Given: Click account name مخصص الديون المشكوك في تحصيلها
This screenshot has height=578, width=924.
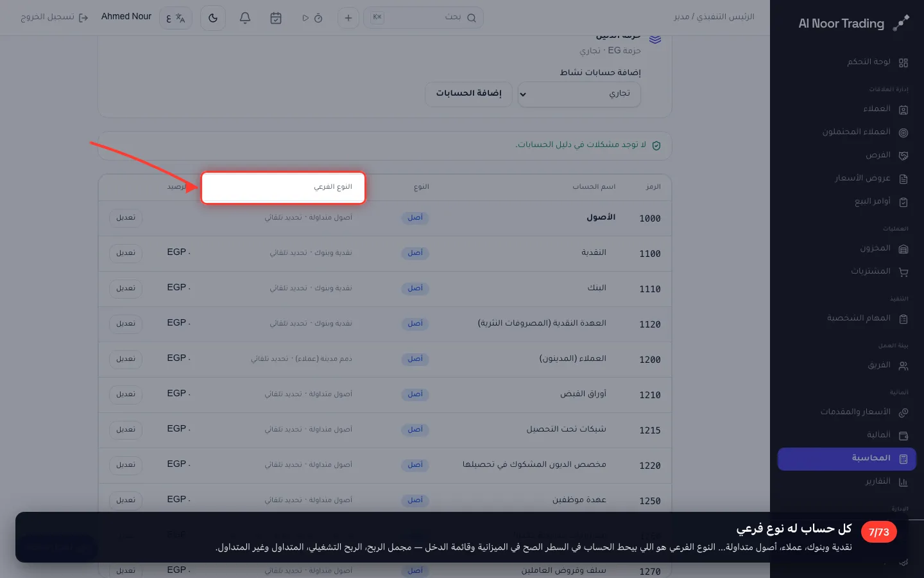Looking at the screenshot, I should 535,464.
